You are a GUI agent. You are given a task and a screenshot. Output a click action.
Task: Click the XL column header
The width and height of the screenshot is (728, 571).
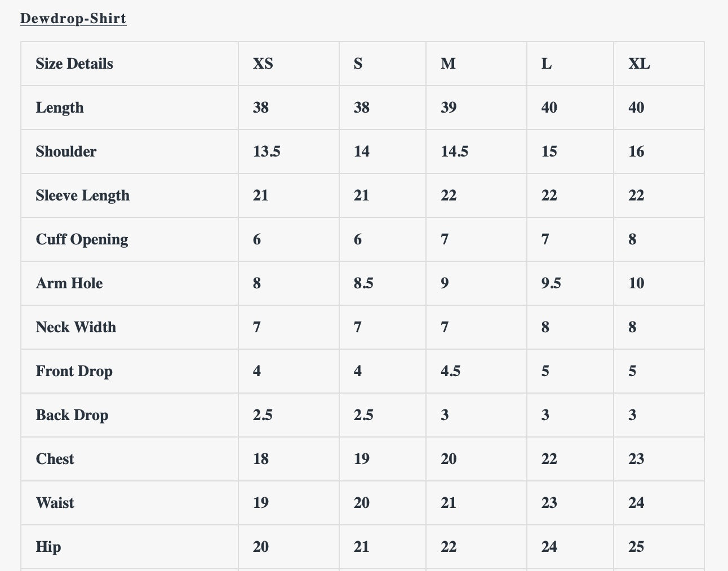(x=639, y=64)
